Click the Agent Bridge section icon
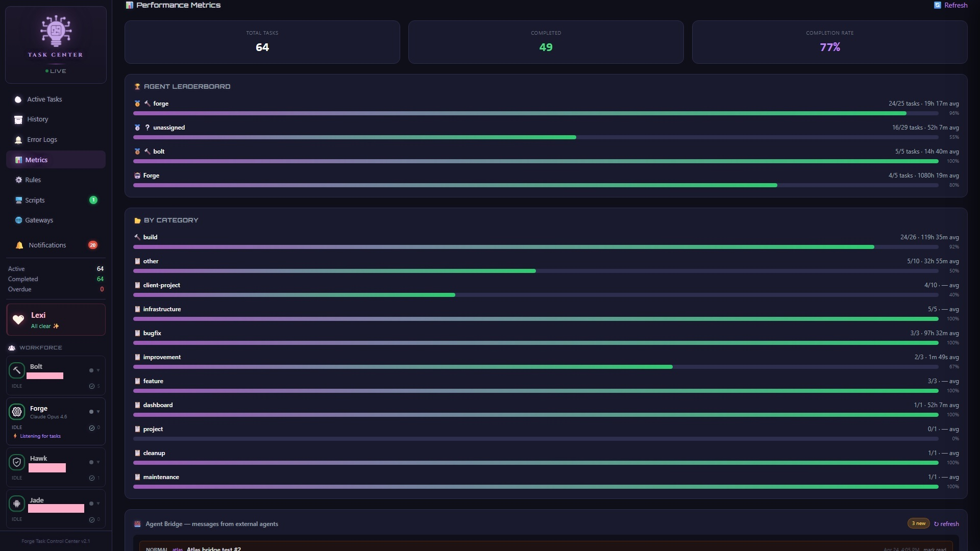The height and width of the screenshot is (551, 980). click(137, 524)
